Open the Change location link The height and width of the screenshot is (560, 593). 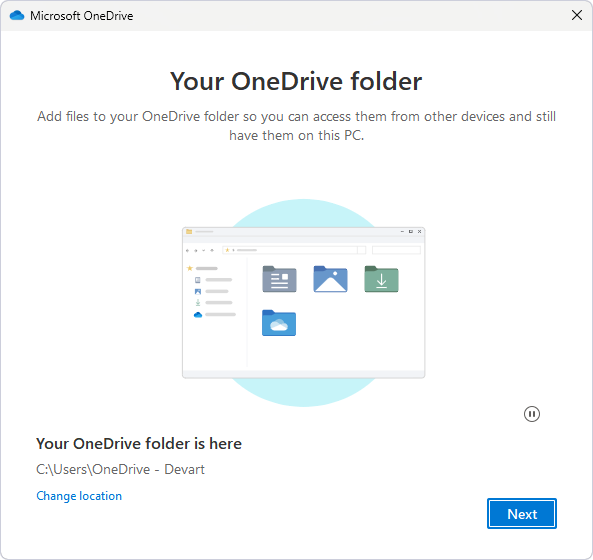pos(79,496)
